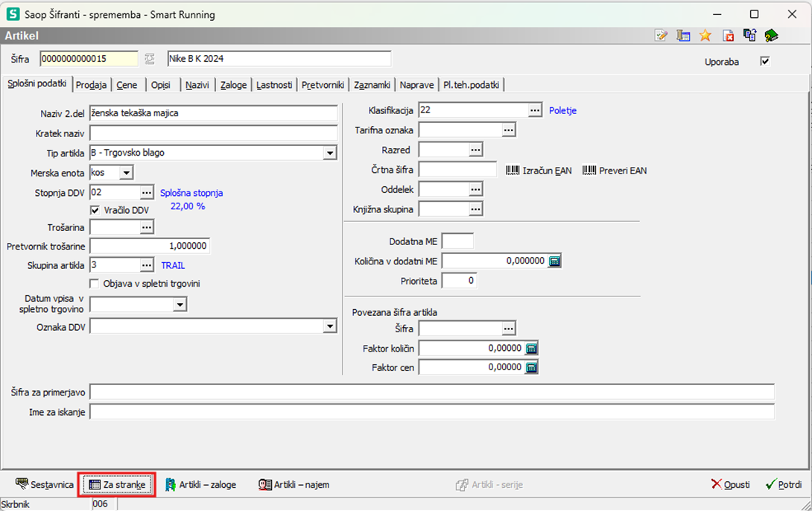Open Trošarina lookup ellipsis
812x511 pixels.
pos(147,226)
